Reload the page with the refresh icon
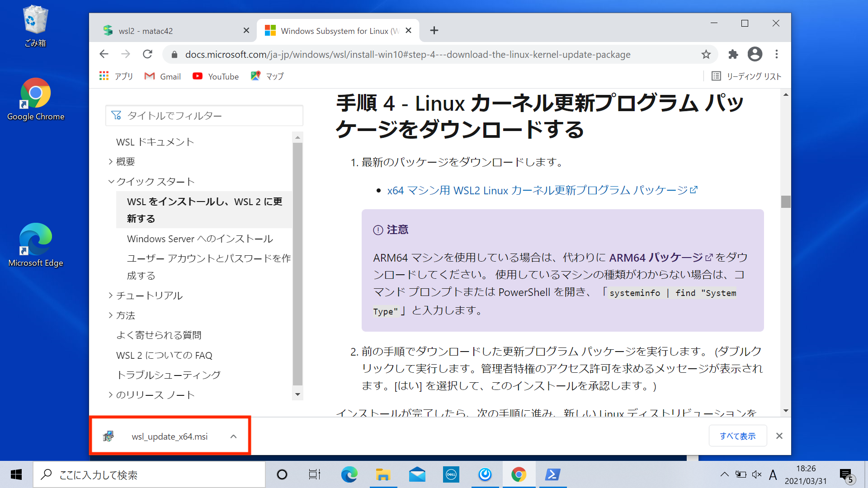 147,54
